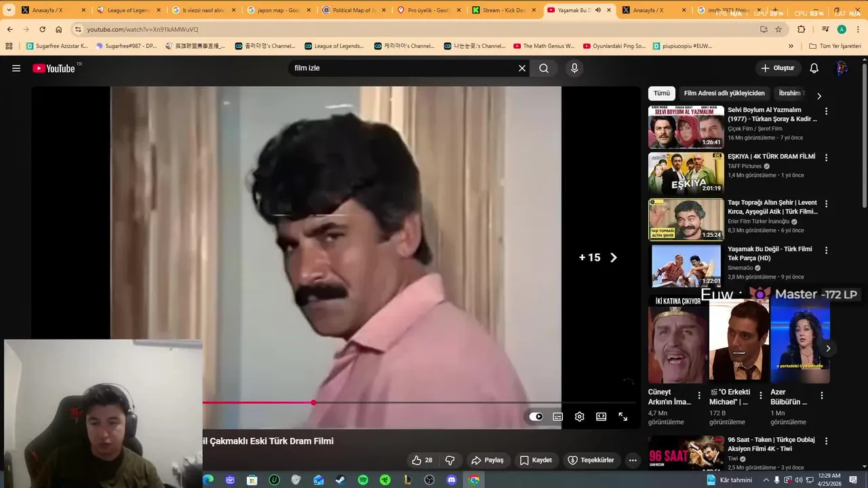Open the YouTube hamburger guide menu
Screen dimensions: 868x488
[16, 68]
